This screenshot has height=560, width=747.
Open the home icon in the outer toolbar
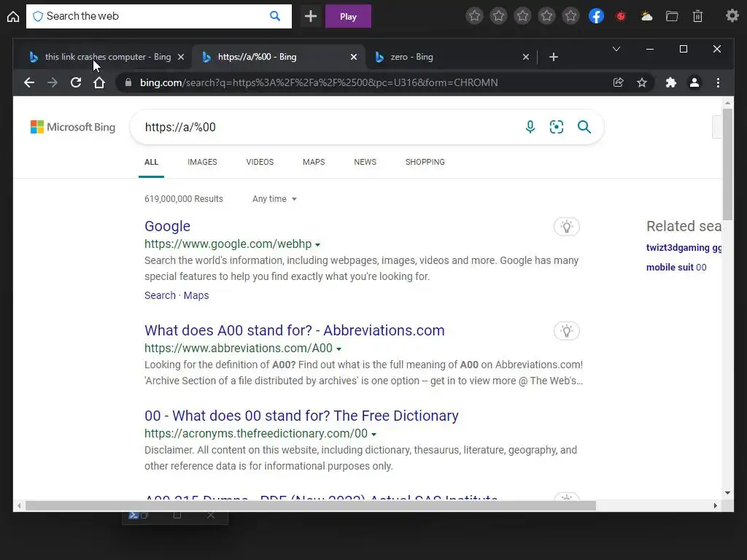[x=13, y=17]
